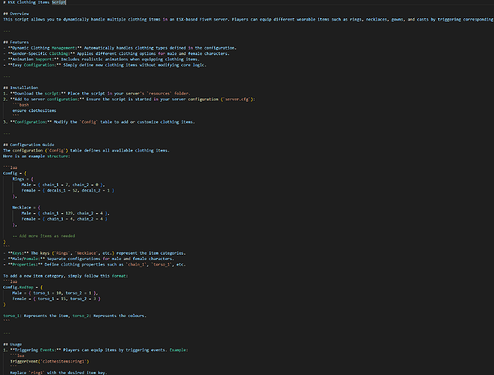The height and width of the screenshot is (375, 494).
Task: Click the TriggerEvent('clothesitems:ring1') code line
Action: (x=50, y=361)
